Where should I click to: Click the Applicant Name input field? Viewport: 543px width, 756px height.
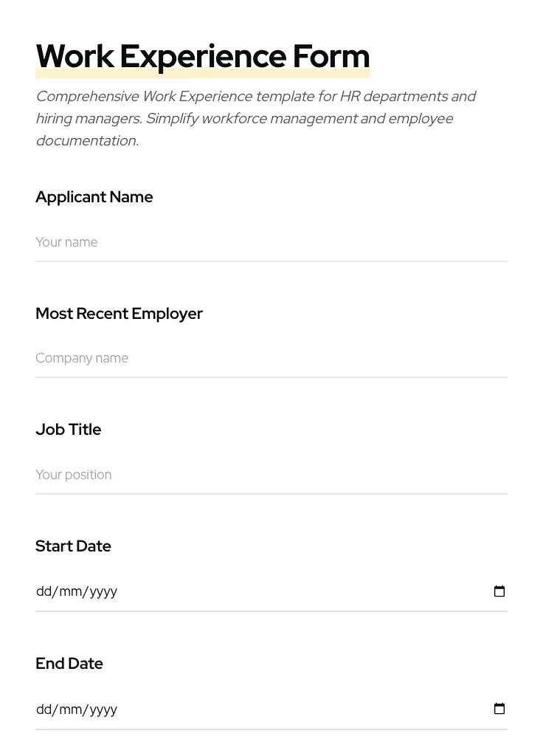pos(271,242)
